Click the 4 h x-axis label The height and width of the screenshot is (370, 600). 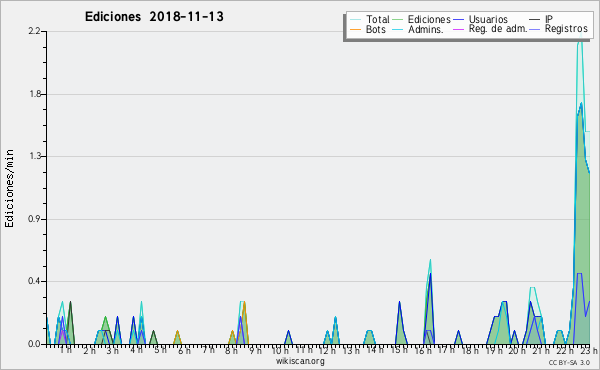pos(136,350)
